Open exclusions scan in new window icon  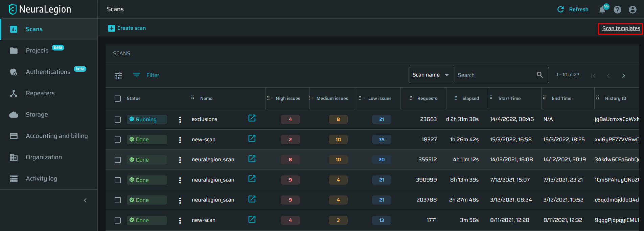point(252,118)
